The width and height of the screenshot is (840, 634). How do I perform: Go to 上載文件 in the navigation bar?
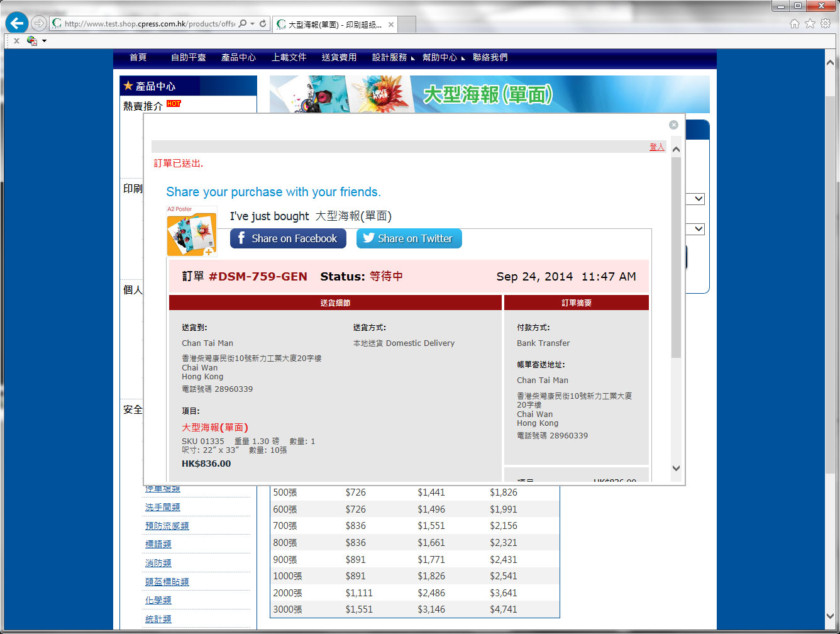point(289,57)
